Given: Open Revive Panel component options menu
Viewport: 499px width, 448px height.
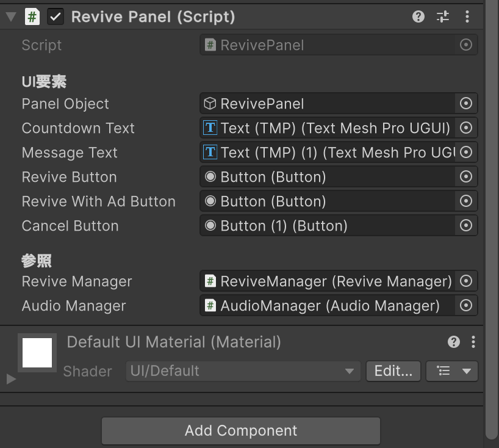Looking at the screenshot, I should point(467,16).
